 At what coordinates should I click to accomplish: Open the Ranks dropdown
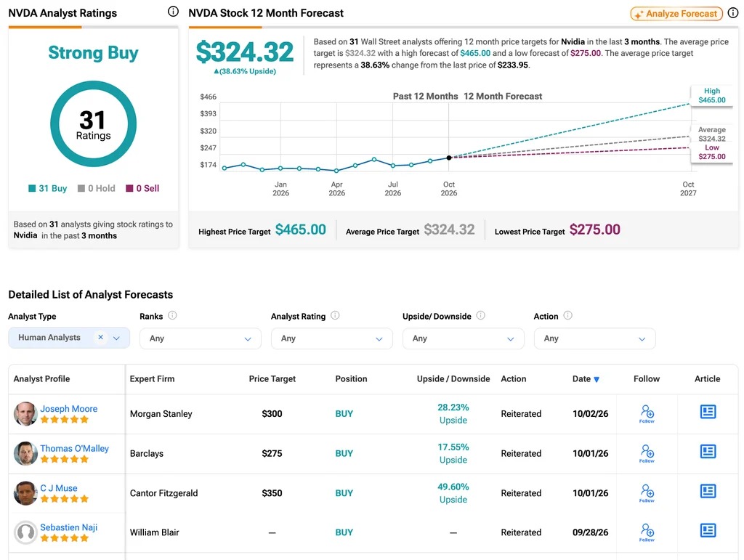(x=201, y=338)
